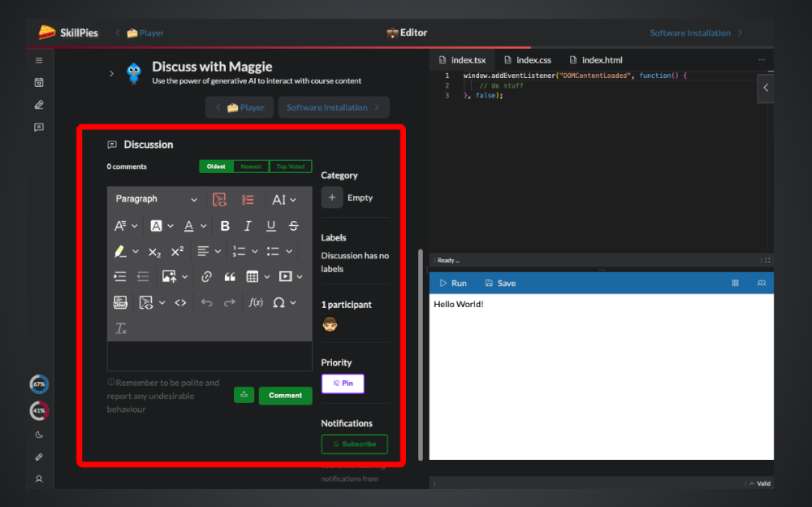Open the index.html tab
This screenshot has width=812, height=507.
point(595,60)
